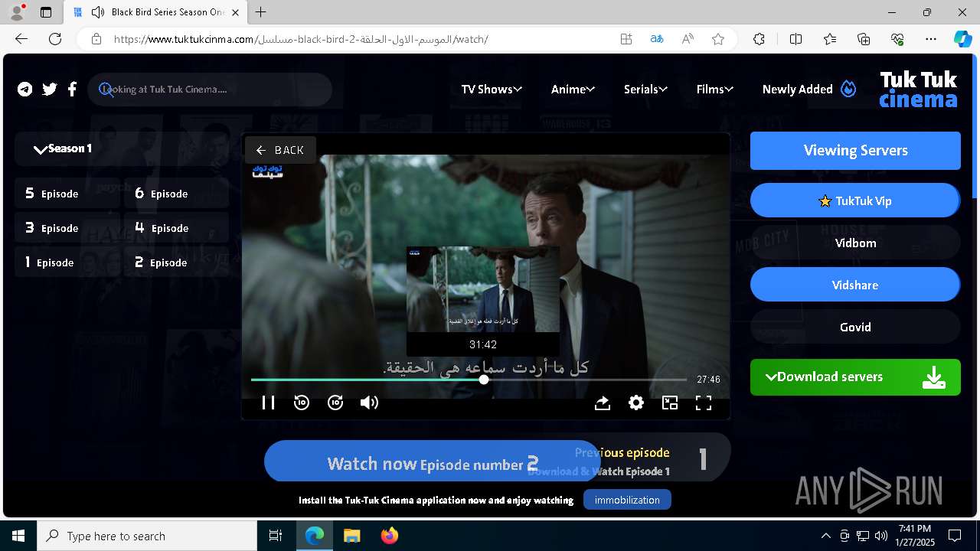Open the Read aloud icon
The width and height of the screenshot is (980, 551).
coord(687,39)
